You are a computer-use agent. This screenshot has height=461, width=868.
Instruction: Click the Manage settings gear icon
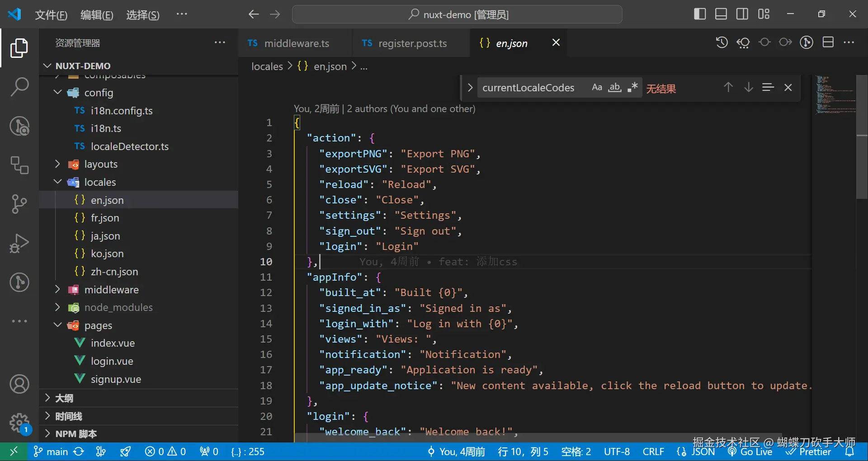(x=19, y=423)
